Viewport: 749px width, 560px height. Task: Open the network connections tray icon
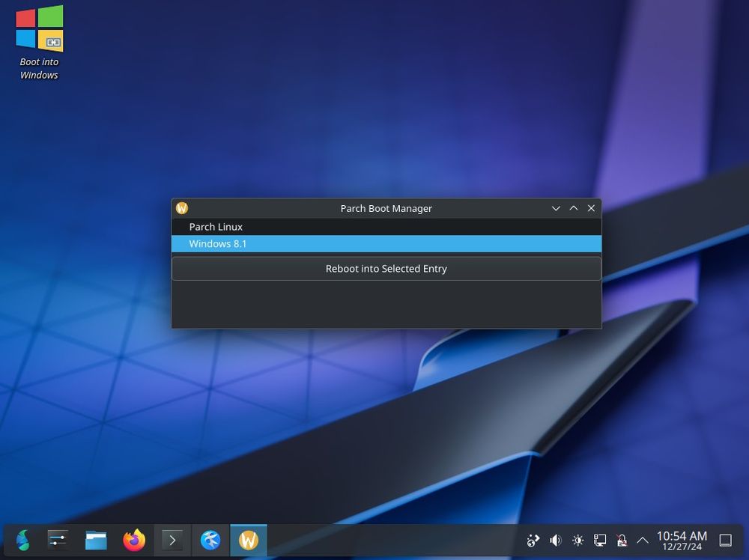coord(599,541)
